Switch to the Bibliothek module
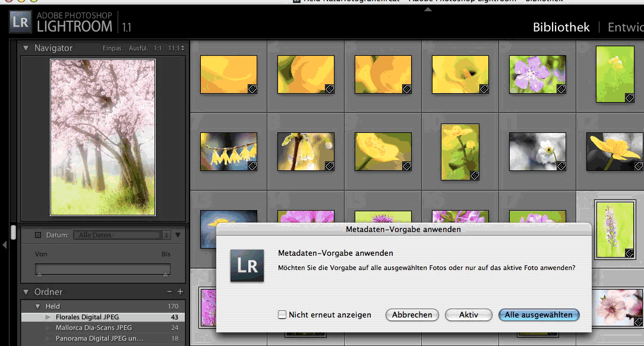This screenshot has height=346, width=644. (x=561, y=27)
